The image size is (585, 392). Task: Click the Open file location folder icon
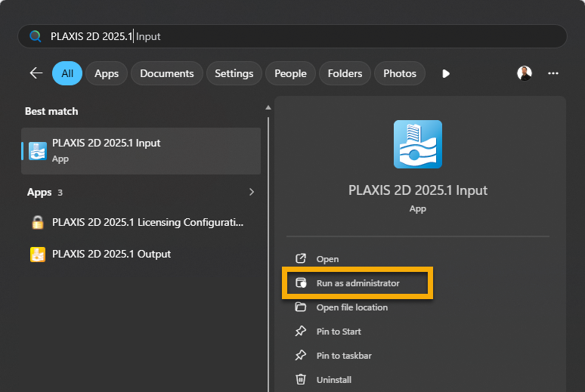tap(301, 307)
